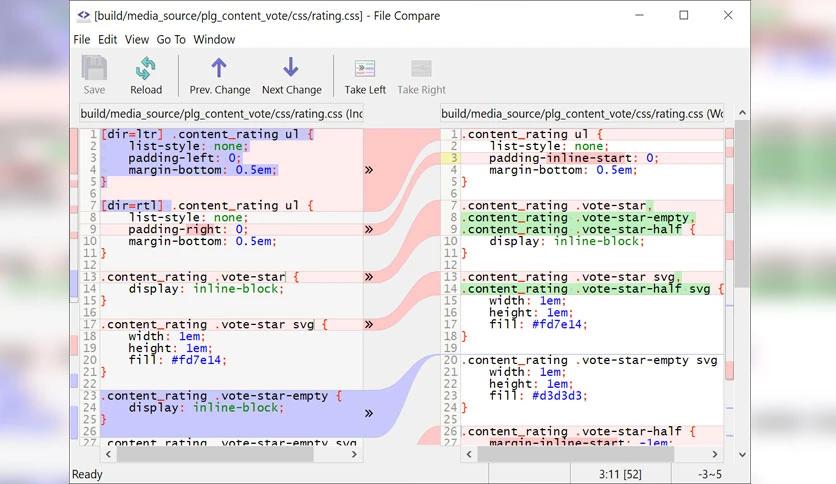Open the View menu
Image resolution: width=836 pixels, height=484 pixels.
(136, 39)
